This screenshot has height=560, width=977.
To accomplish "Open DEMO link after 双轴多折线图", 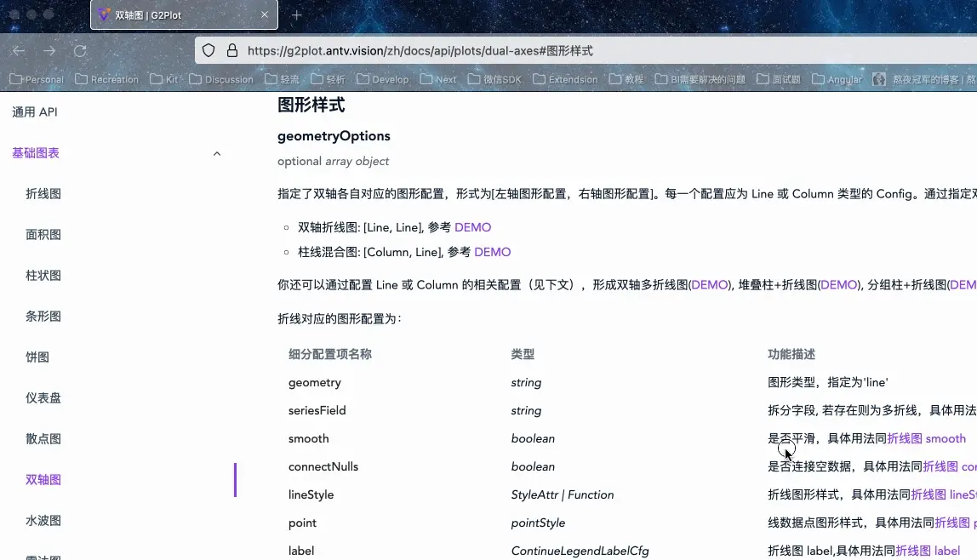I will [709, 284].
